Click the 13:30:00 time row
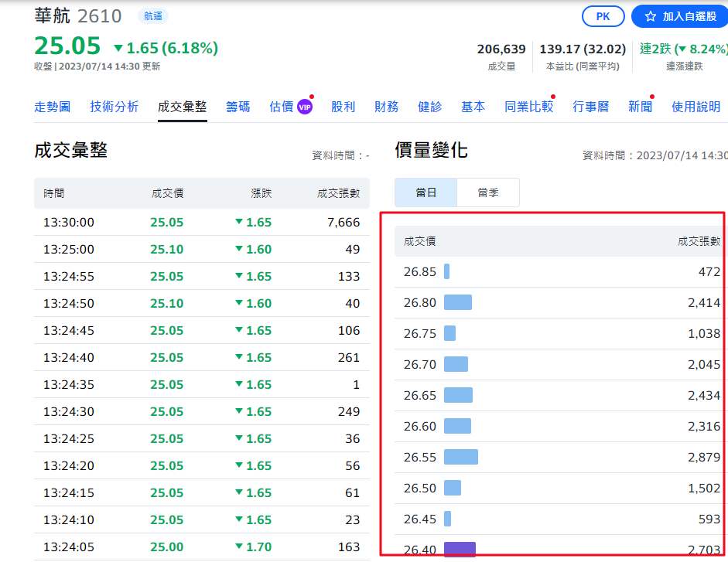The height and width of the screenshot is (562, 728). pos(202,223)
